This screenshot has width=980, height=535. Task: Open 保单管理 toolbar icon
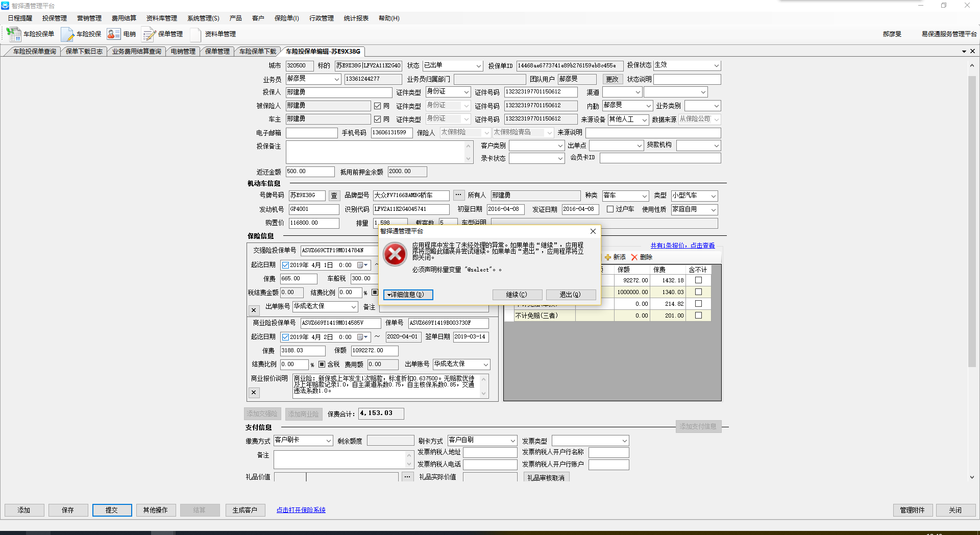point(149,34)
